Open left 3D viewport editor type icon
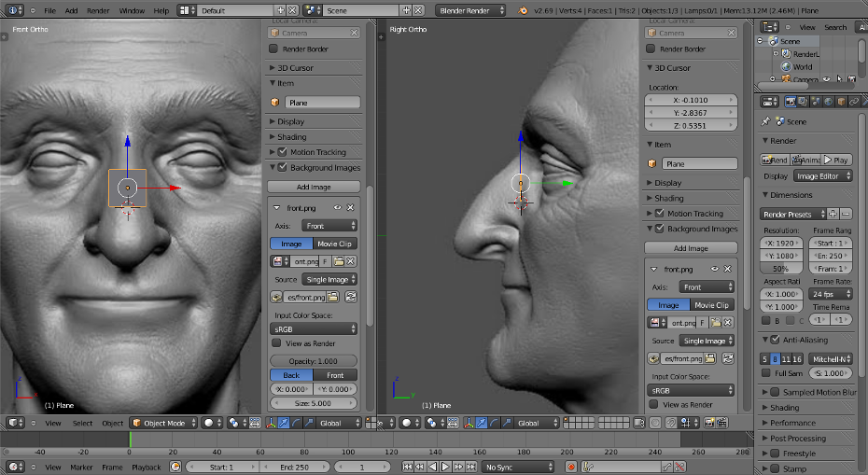This screenshot has height=475, width=868. pyautogui.click(x=14, y=423)
